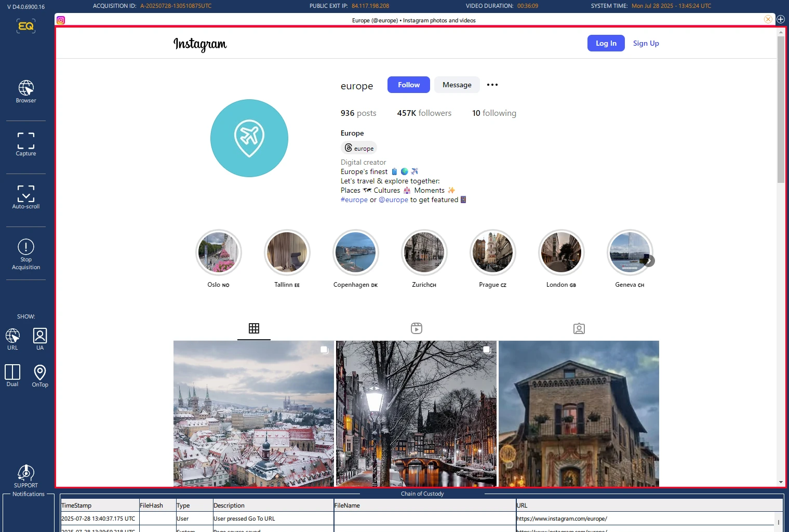Close the Instagram tab with X icon
The image size is (789, 532).
click(768, 19)
